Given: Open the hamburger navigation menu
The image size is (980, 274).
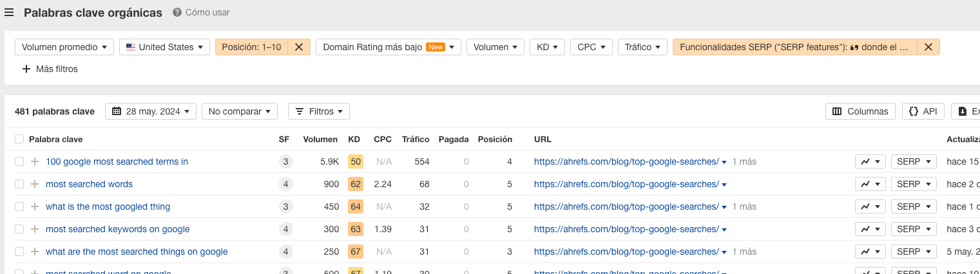Looking at the screenshot, I should pos(9,12).
